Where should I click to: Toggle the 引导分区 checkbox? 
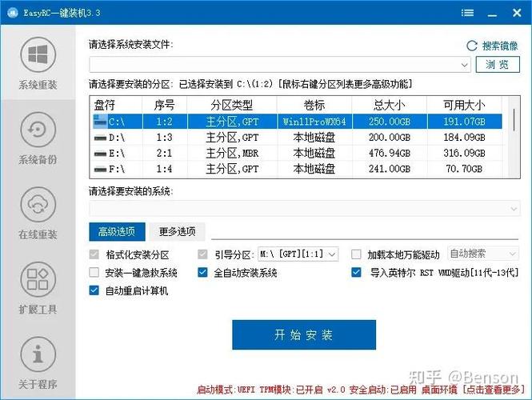(202, 254)
